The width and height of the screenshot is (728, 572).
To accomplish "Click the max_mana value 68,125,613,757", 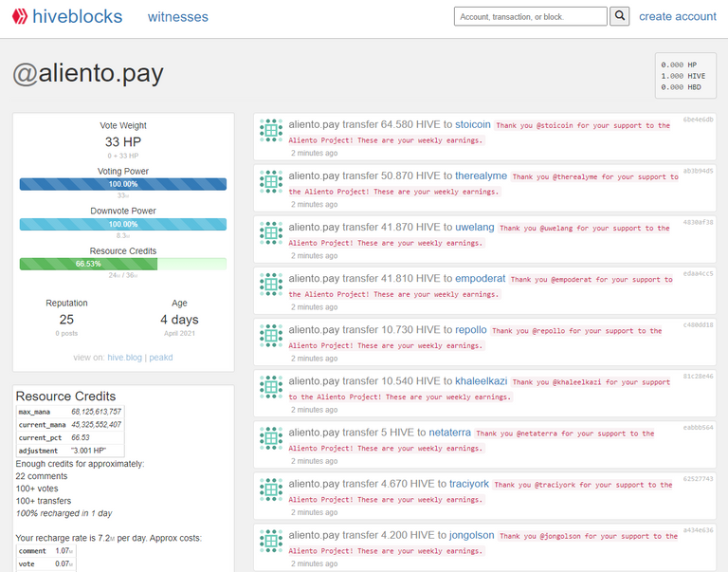I will click(x=96, y=412).
